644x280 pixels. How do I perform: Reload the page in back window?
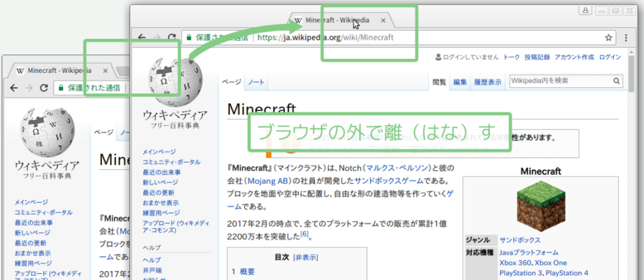click(x=44, y=87)
